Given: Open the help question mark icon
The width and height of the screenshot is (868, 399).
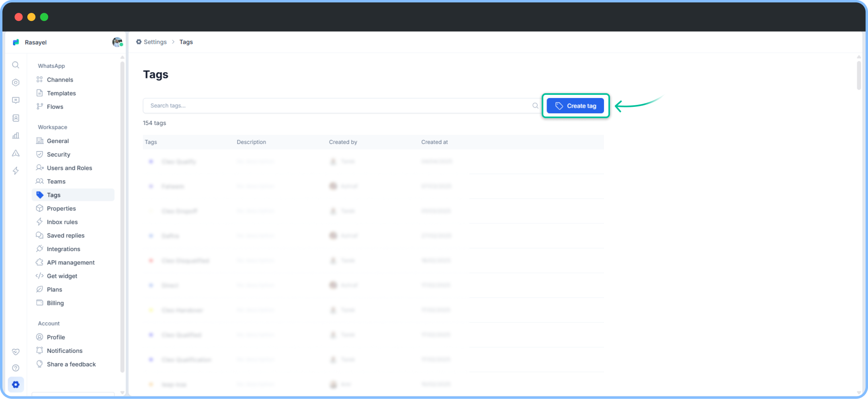Looking at the screenshot, I should coord(16,368).
